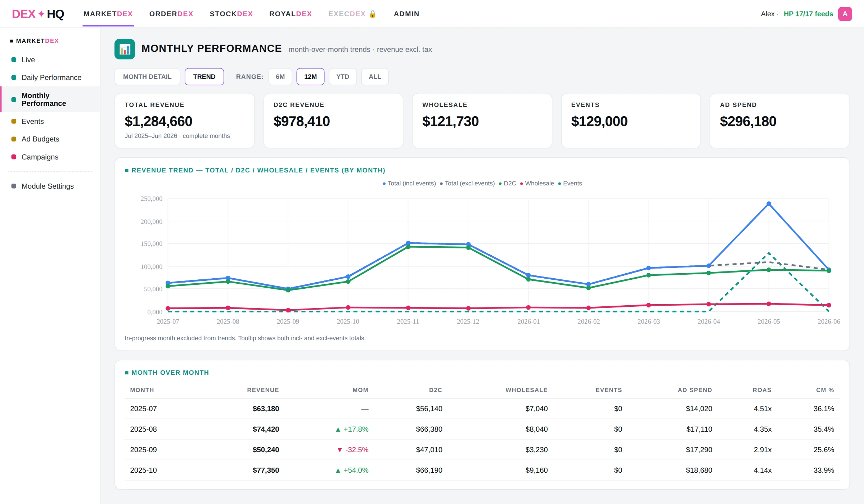This screenshot has height=504, width=864.
Task: Click the 2025-07 month row
Action: point(482,409)
